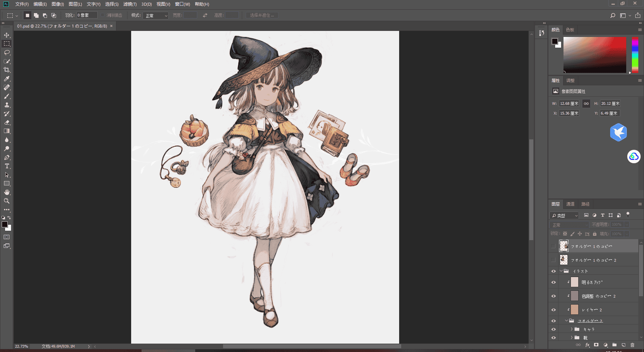Click the delete layer trash icon
This screenshot has width=644, height=352.
click(x=633, y=345)
